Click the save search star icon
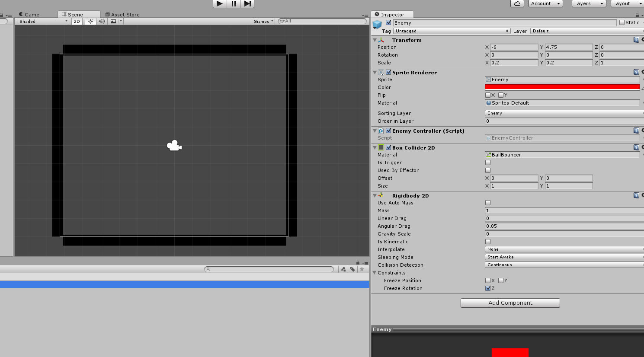644x357 pixels. pos(362,269)
